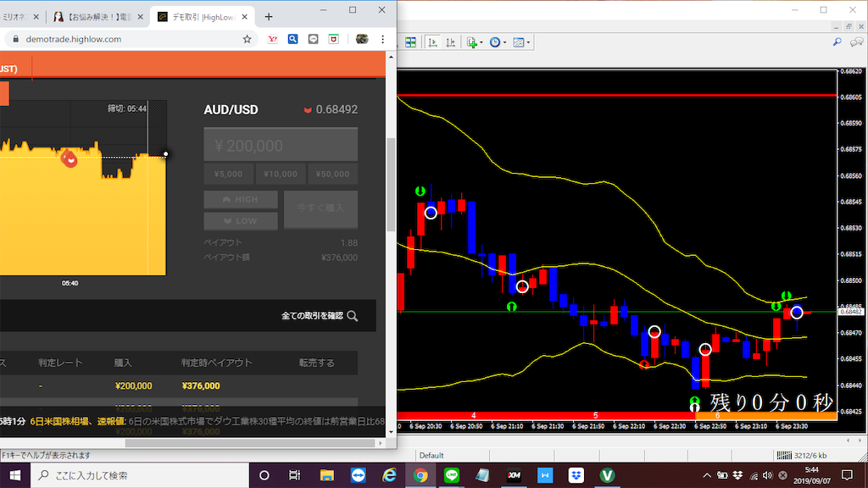Viewport: 868px width, 488px height.
Task: Toggle chart shift icon in MT4 toolbar
Action: (x=451, y=42)
